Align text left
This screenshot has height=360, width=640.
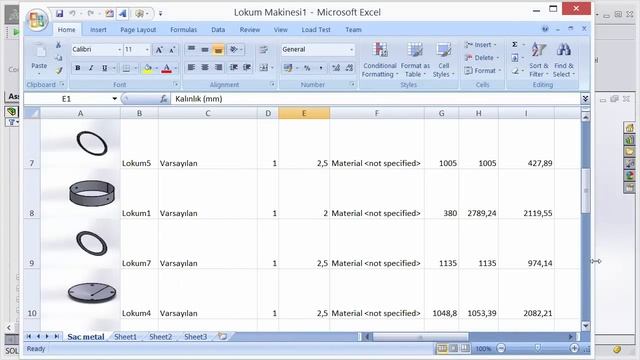pos(191,67)
